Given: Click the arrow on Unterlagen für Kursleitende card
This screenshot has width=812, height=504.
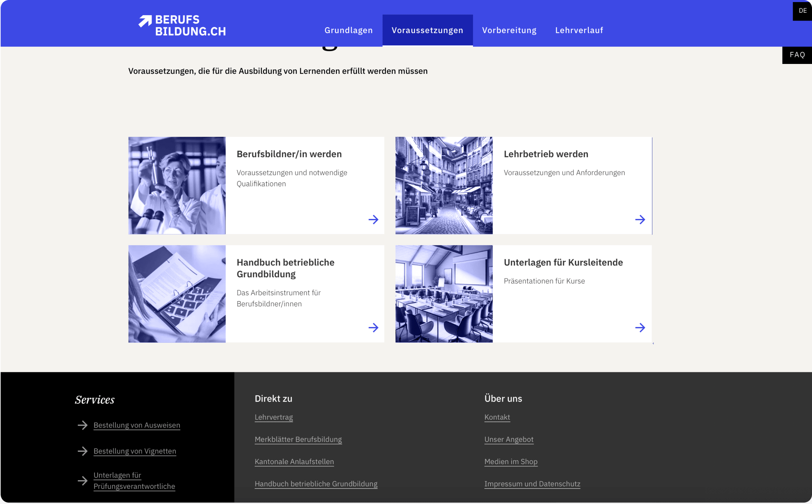Looking at the screenshot, I should click(640, 327).
